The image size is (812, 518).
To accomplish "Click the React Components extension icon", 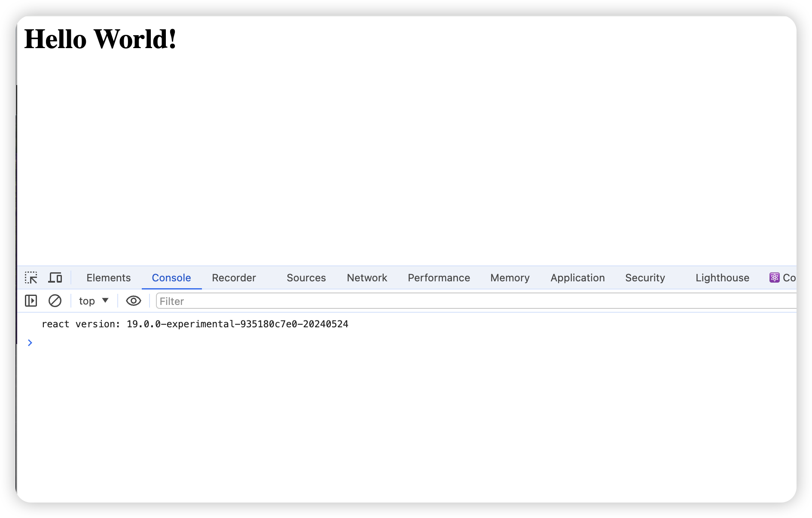I will point(775,277).
